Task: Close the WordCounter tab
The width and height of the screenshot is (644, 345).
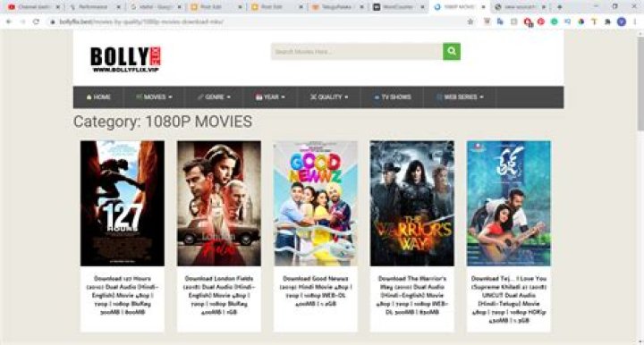Action: coord(422,7)
